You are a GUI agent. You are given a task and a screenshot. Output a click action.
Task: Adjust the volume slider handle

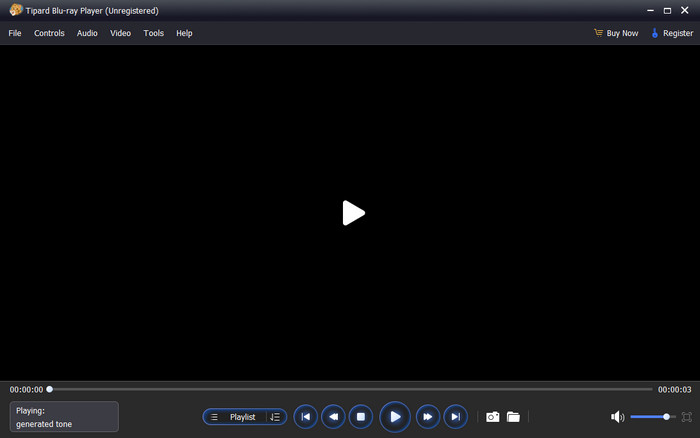click(667, 417)
